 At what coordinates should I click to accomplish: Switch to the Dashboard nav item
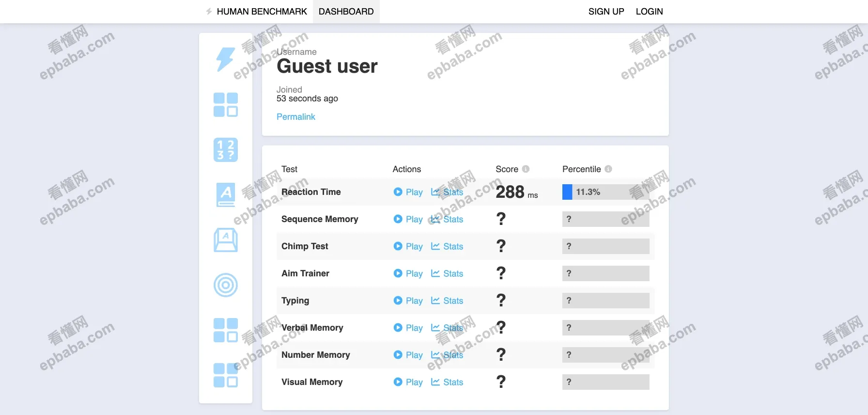[346, 12]
